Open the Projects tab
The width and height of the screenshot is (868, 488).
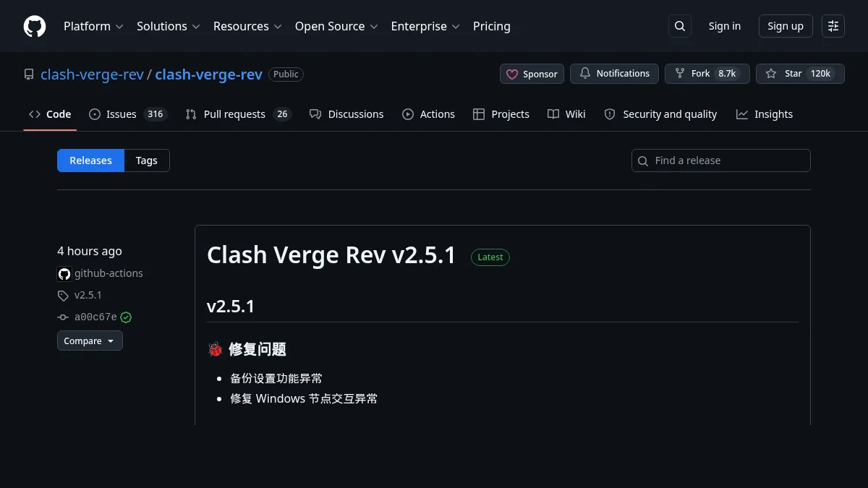pos(501,114)
